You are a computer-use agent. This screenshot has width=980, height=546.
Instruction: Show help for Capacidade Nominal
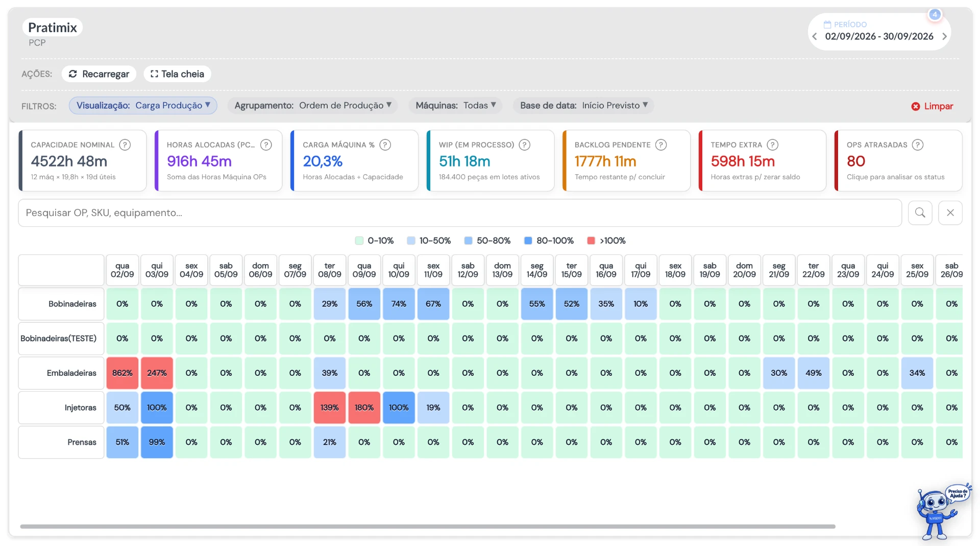pos(125,145)
